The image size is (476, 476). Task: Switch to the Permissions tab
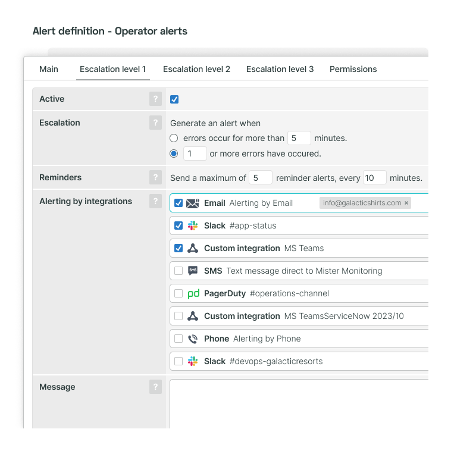[x=353, y=69]
